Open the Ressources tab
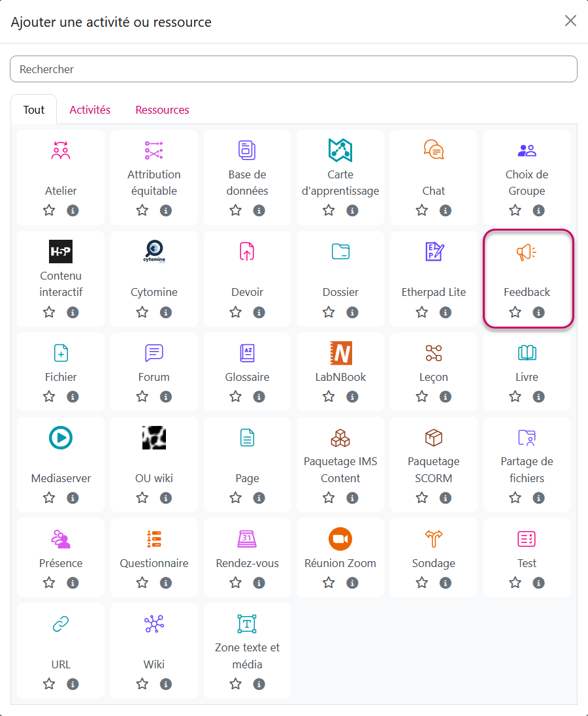Screen dimensions: 588x716 click(x=162, y=110)
